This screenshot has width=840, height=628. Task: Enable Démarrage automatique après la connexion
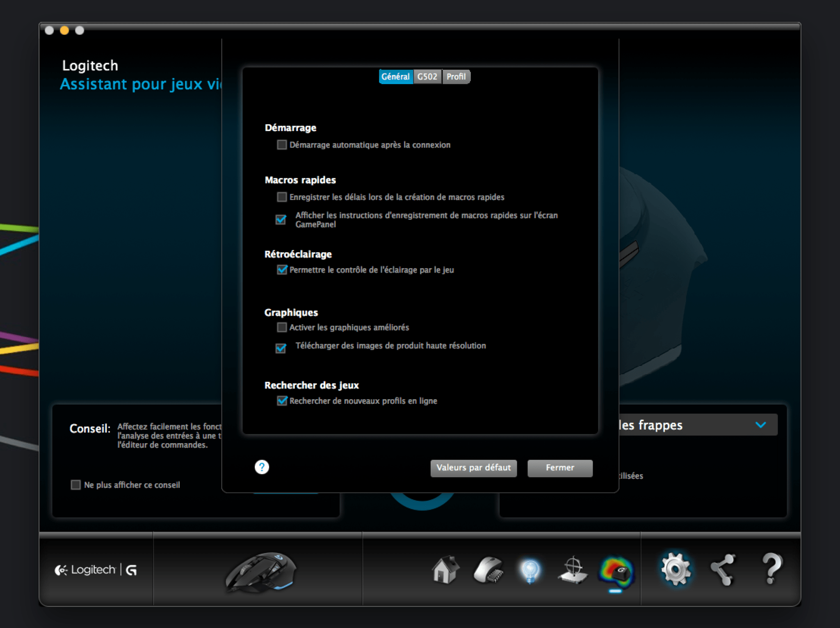(x=282, y=145)
